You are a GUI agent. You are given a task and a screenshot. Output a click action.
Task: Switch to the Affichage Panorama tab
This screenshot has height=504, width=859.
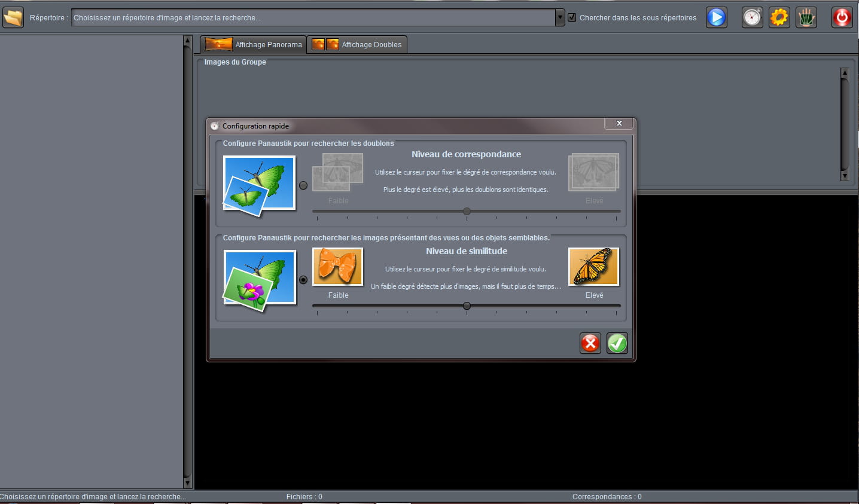254,44
